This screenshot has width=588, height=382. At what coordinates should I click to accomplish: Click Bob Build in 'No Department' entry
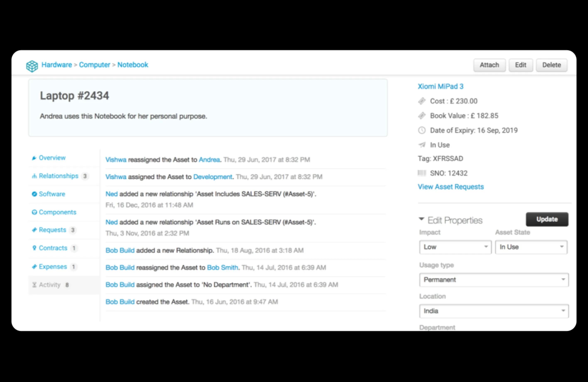click(x=120, y=285)
